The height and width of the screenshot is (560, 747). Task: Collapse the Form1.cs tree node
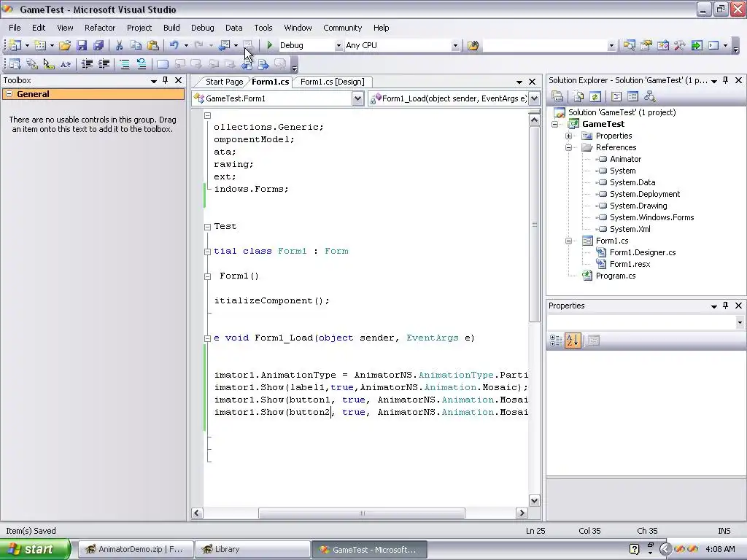click(568, 241)
